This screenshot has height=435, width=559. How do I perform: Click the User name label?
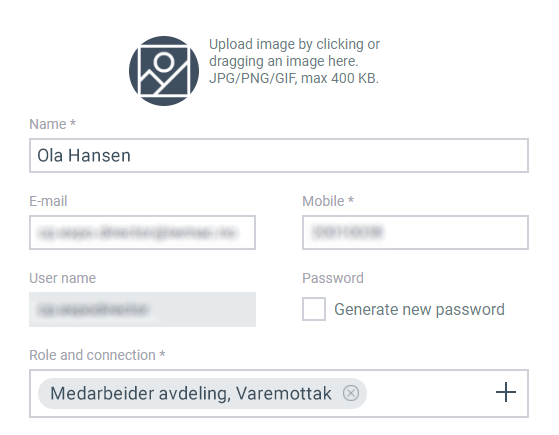(62, 278)
